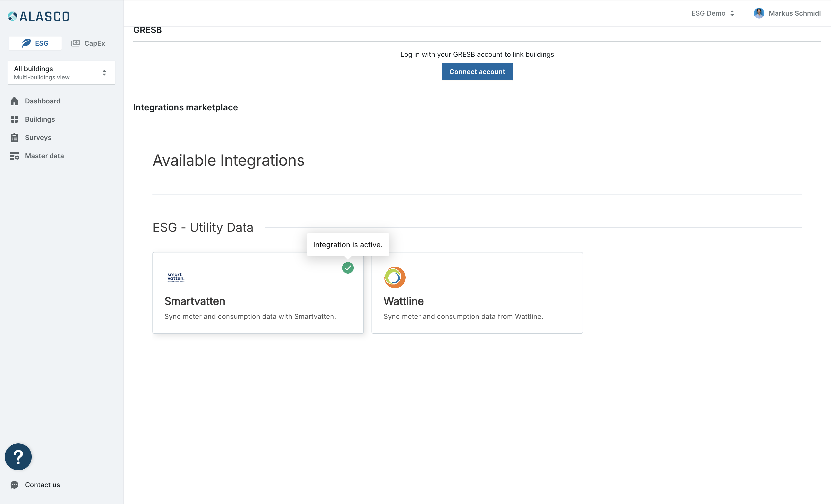Click the Multi-buildings view subtitle

click(42, 77)
